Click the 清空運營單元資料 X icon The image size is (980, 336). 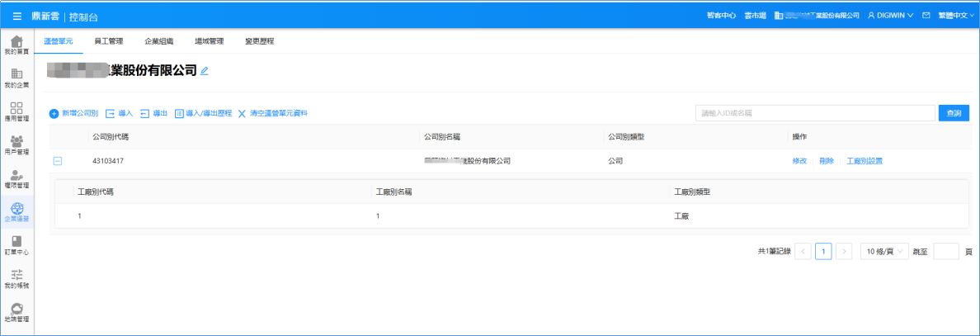pos(242,113)
